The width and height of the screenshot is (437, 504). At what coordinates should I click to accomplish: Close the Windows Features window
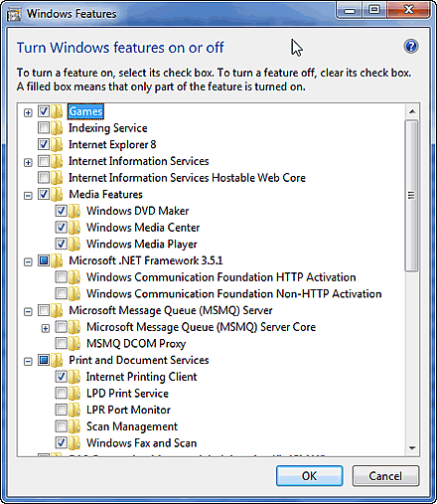click(x=408, y=10)
